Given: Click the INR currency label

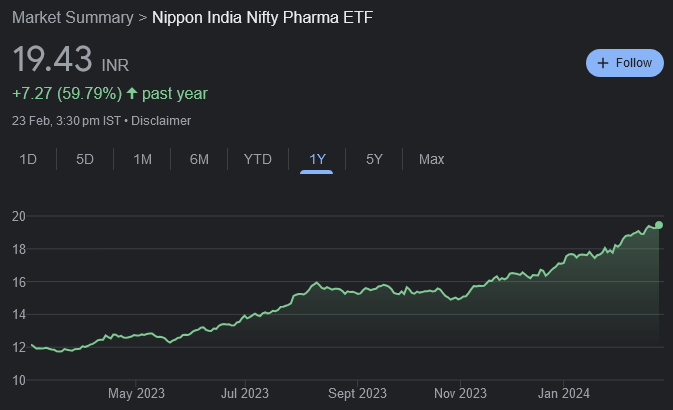Looking at the screenshot, I should (x=116, y=65).
